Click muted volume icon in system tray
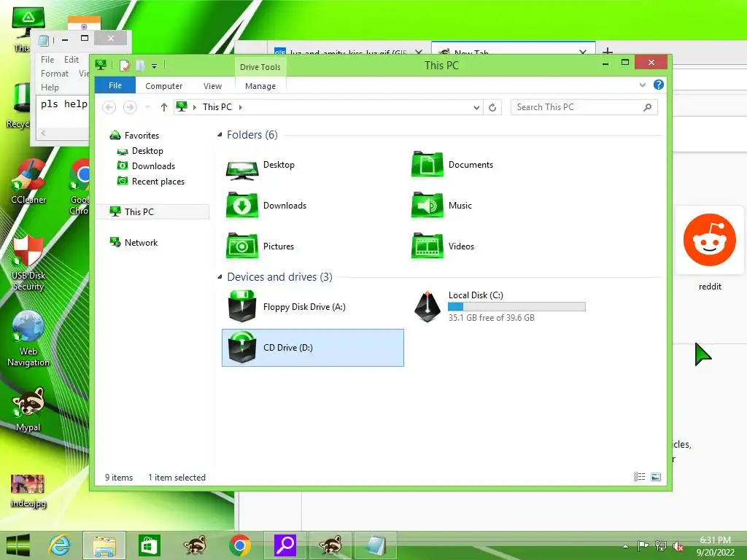 (x=678, y=546)
